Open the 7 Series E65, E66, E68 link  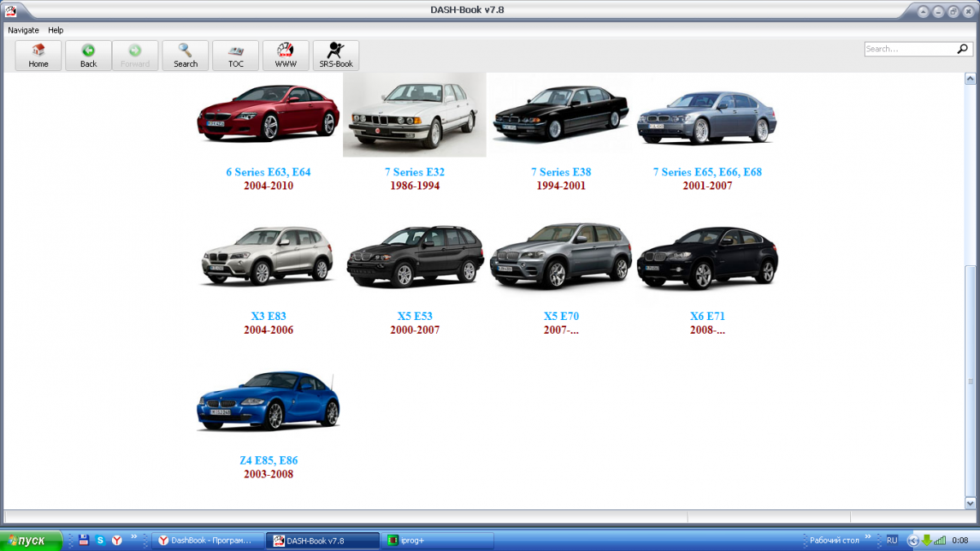pos(707,172)
